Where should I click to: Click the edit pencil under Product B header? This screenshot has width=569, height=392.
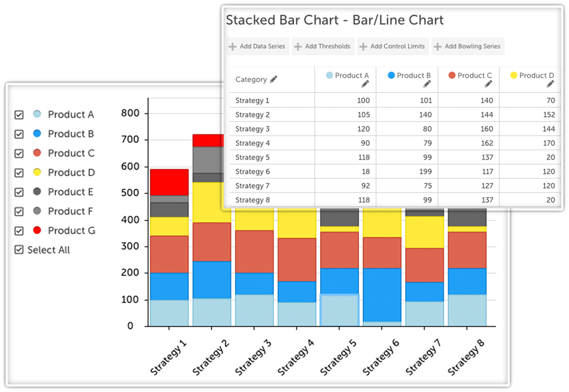[427, 84]
